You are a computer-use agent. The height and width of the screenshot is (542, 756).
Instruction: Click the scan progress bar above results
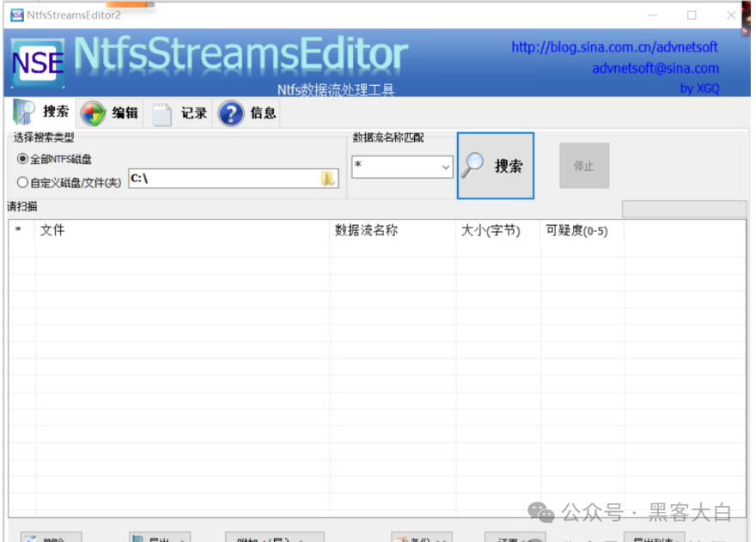[684, 210]
